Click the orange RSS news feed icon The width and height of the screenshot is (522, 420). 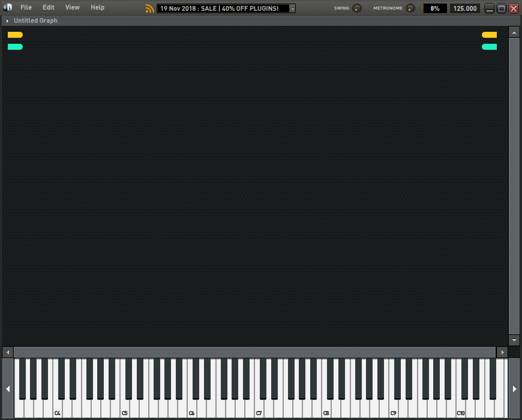(150, 8)
